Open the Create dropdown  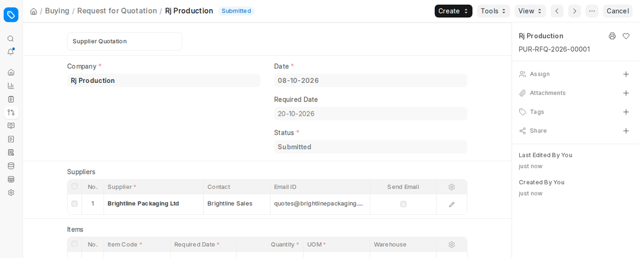[x=454, y=11]
